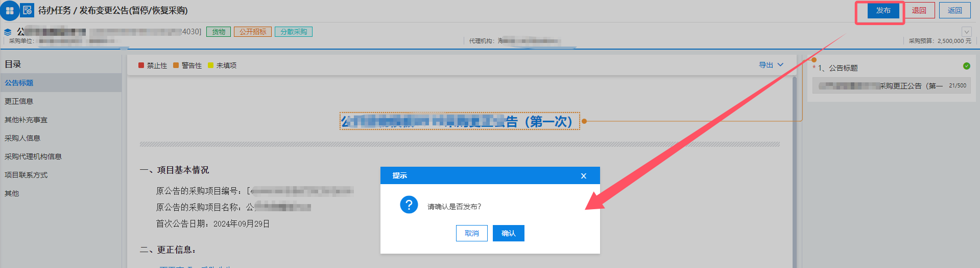
Task: Click the green check status icon
Action: coord(966,66)
